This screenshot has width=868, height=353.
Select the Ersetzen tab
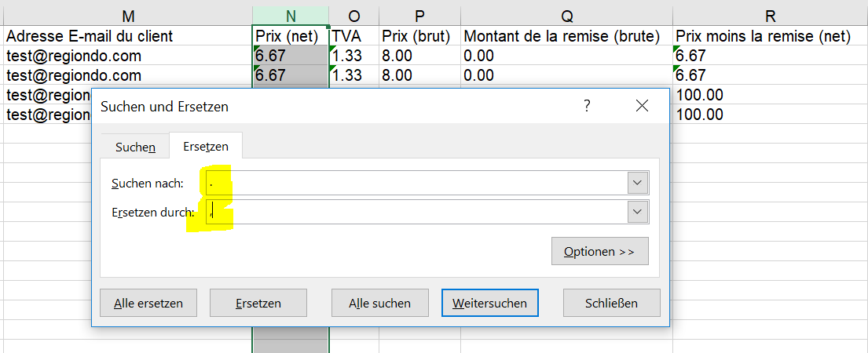205,147
